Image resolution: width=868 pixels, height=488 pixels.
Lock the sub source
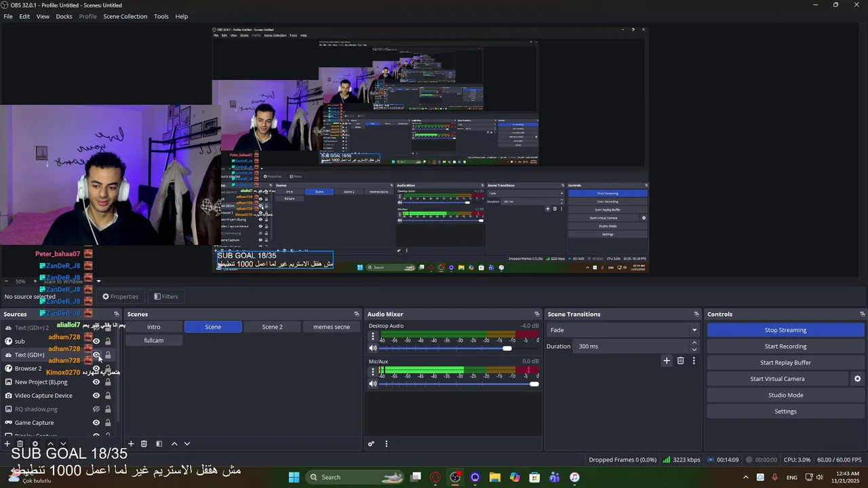[x=108, y=341]
